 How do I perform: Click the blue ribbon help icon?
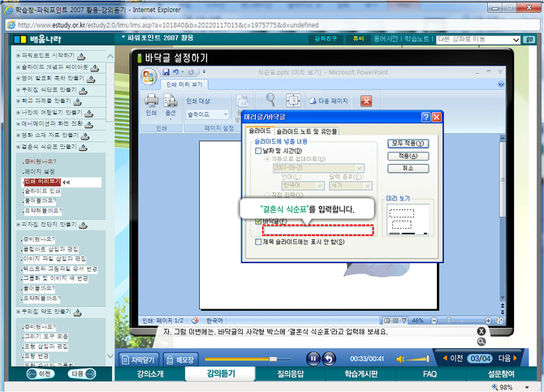501,84
